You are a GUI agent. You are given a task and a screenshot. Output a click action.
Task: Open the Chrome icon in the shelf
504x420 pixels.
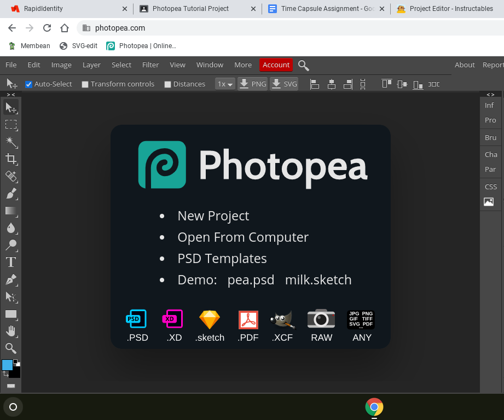(374, 407)
